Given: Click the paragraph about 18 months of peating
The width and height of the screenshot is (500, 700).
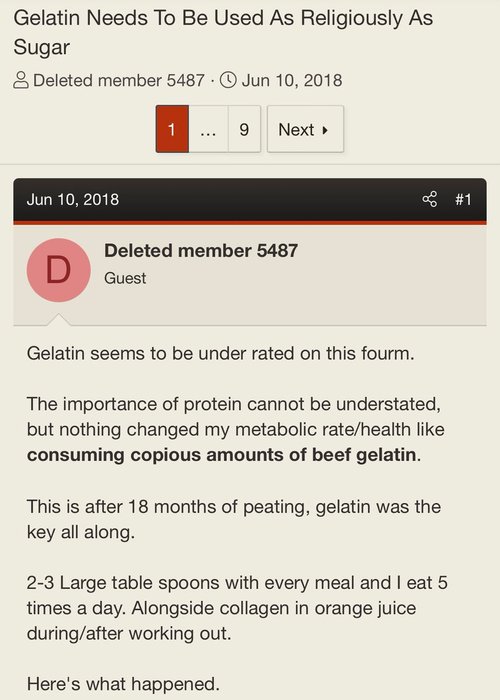Looking at the screenshot, I should click(234, 519).
